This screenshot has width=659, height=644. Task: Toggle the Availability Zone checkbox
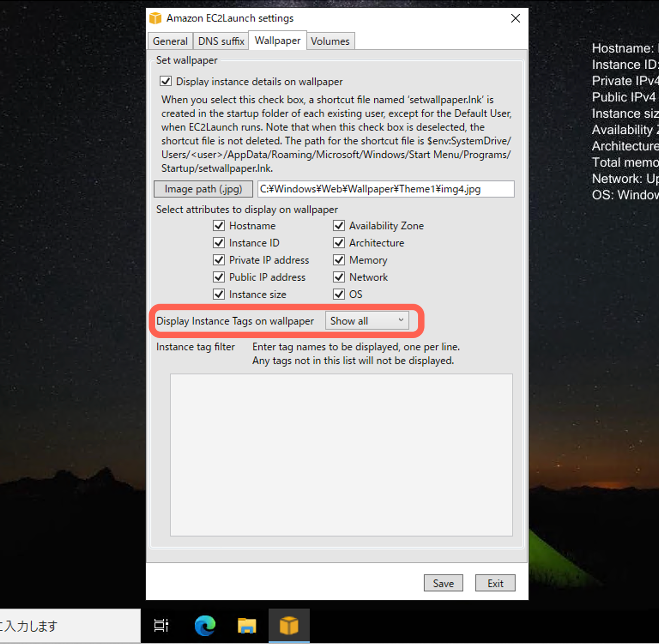click(x=339, y=225)
